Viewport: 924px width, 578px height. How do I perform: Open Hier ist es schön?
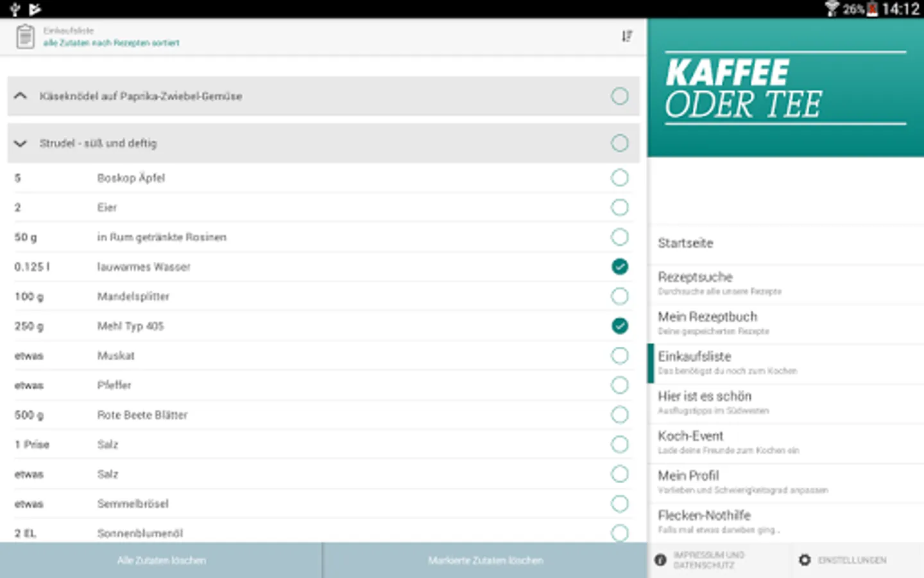point(786,404)
